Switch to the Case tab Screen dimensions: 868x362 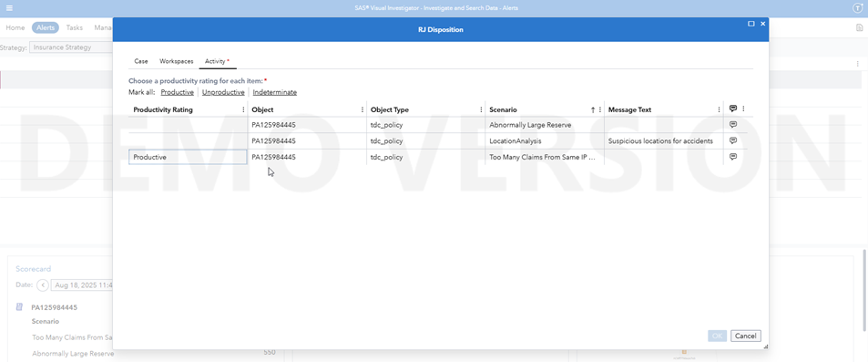[141, 61]
